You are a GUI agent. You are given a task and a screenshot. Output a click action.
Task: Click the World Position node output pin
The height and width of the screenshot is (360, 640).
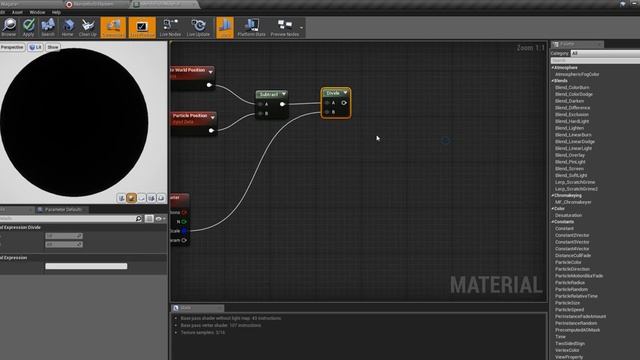click(209, 85)
